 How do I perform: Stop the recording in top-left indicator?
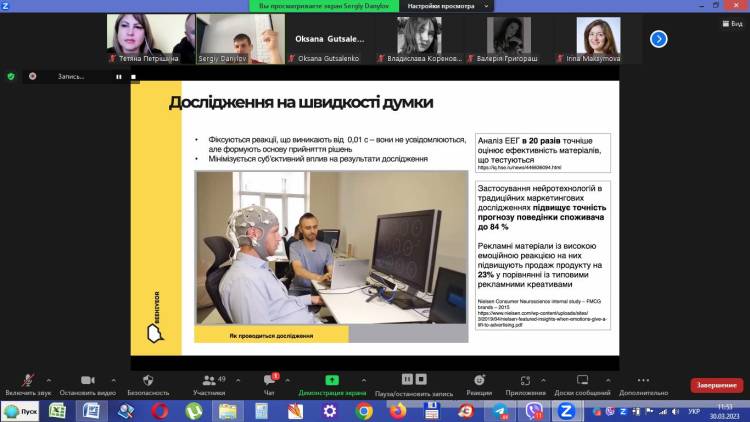[133, 76]
